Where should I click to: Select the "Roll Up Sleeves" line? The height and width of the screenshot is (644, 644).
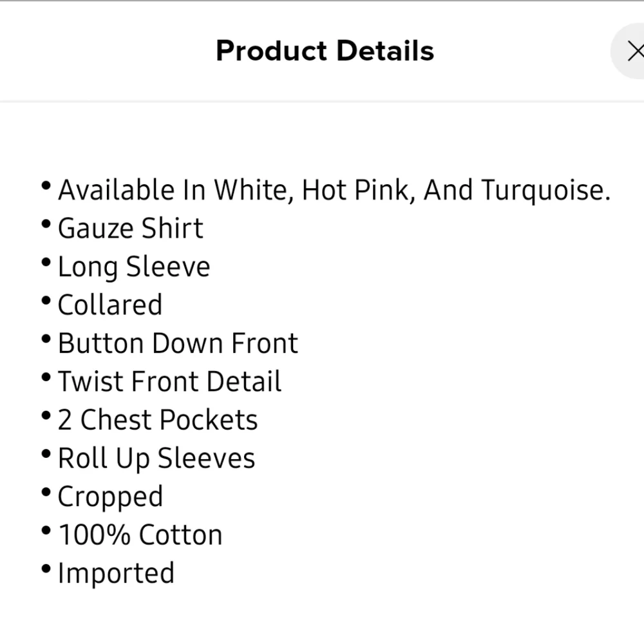[156, 459]
